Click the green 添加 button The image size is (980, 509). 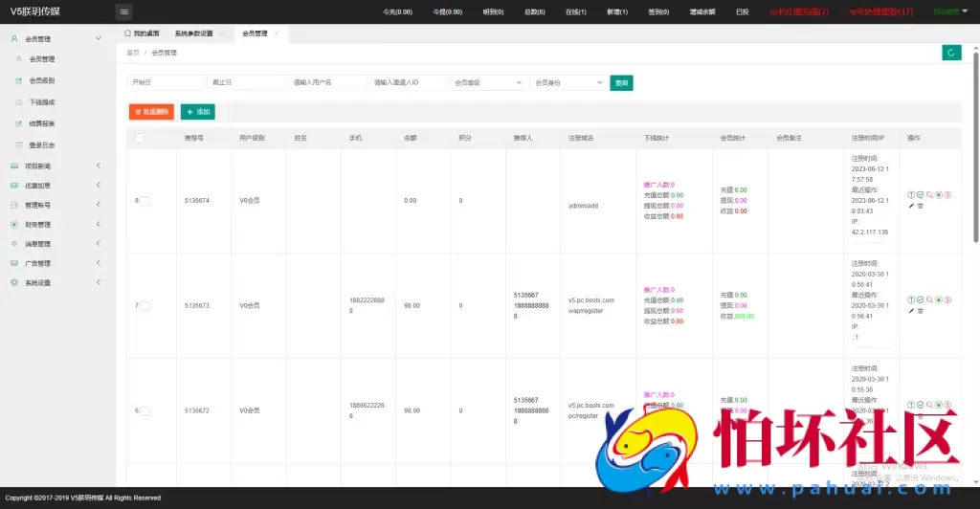[198, 112]
